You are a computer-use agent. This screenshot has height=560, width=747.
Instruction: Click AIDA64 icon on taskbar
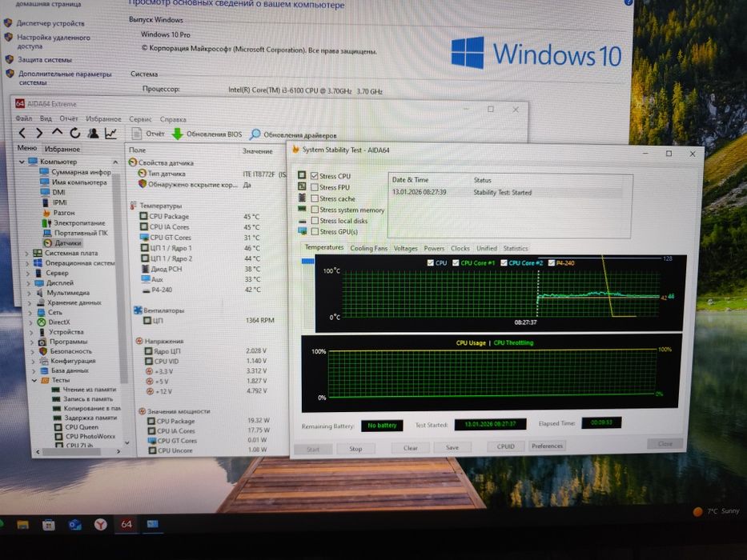pyautogui.click(x=126, y=524)
